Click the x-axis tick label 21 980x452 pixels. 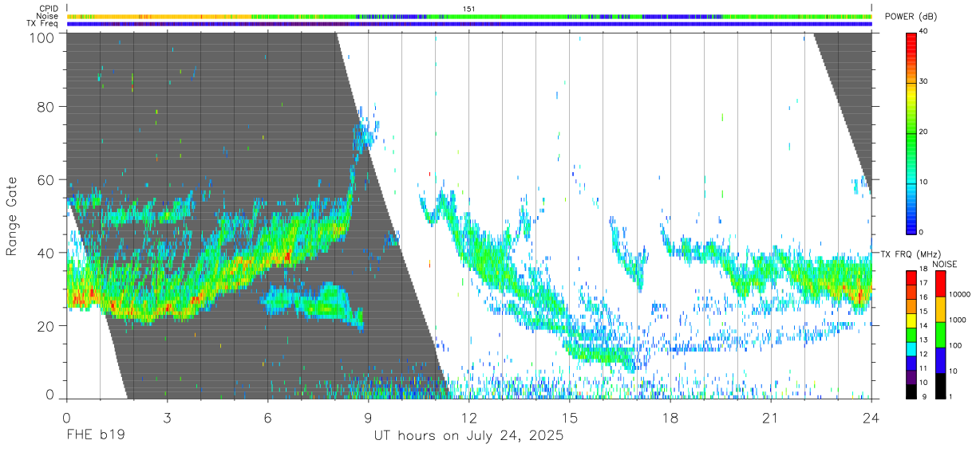pyautogui.click(x=771, y=418)
